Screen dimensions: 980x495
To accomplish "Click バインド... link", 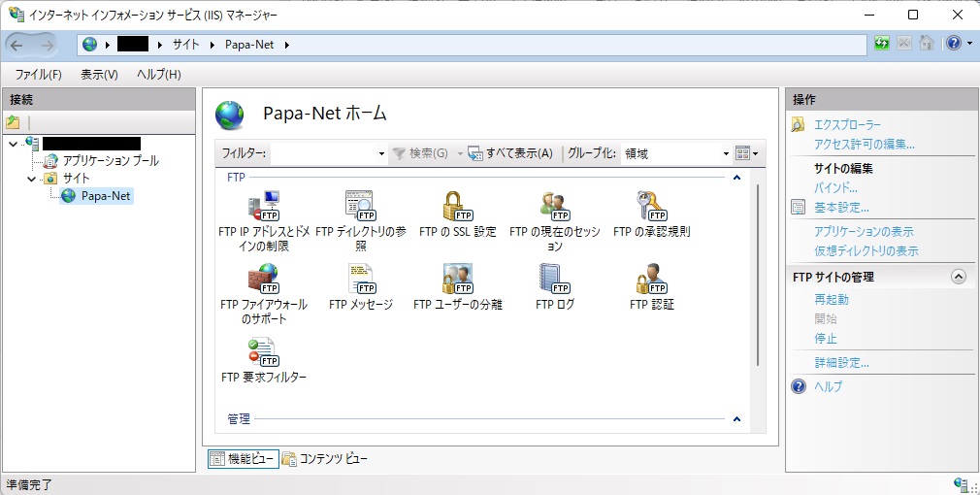I will [x=835, y=187].
